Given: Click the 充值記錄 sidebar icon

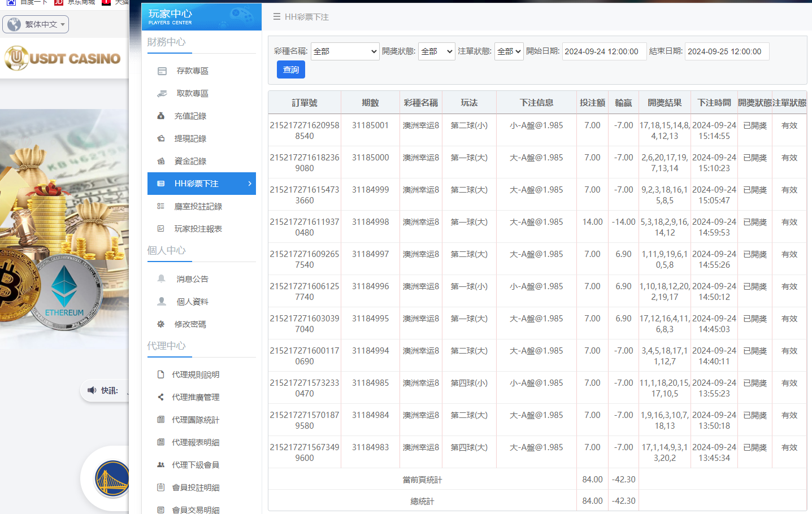Looking at the screenshot, I should point(161,116).
